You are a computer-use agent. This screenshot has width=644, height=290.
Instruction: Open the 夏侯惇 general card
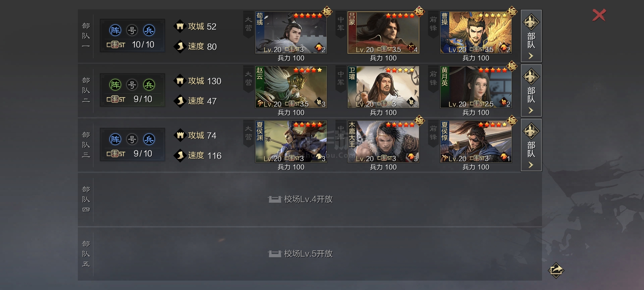(476, 142)
